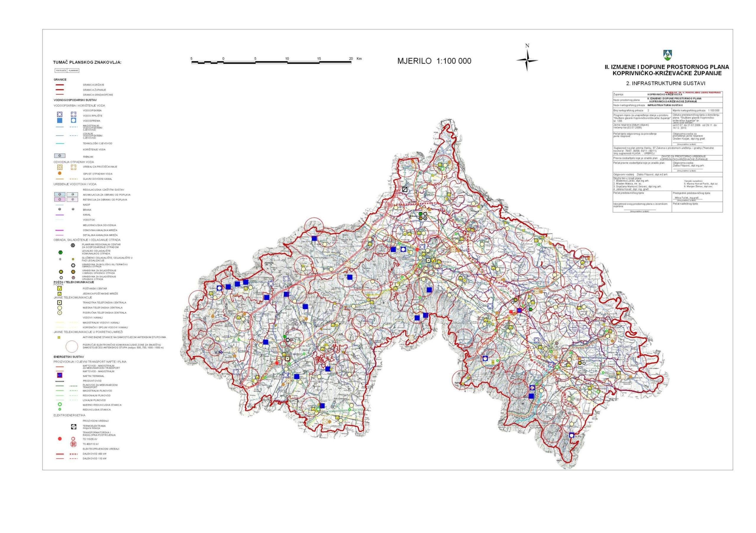Screen dimensions: 756x533
Task: Click the POSTOJEĆE box in the legend
Action: point(61,71)
